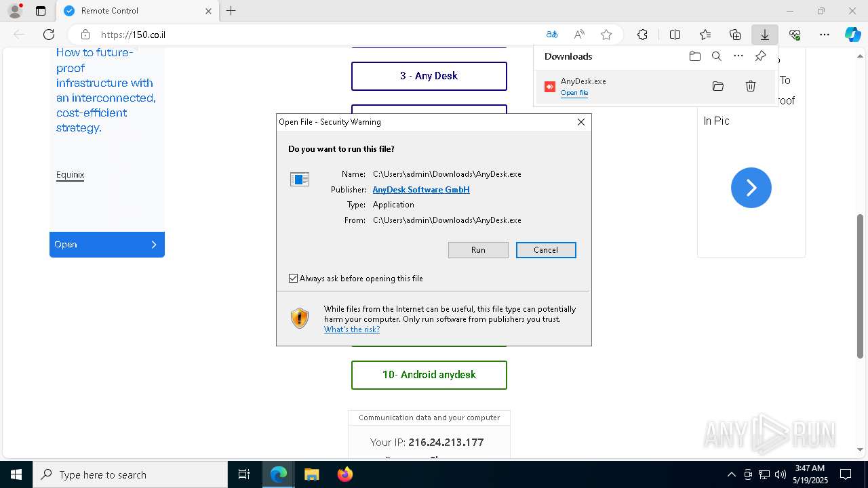Launch Copilot from the toolbar
The image size is (868, 488).
pos(852,35)
